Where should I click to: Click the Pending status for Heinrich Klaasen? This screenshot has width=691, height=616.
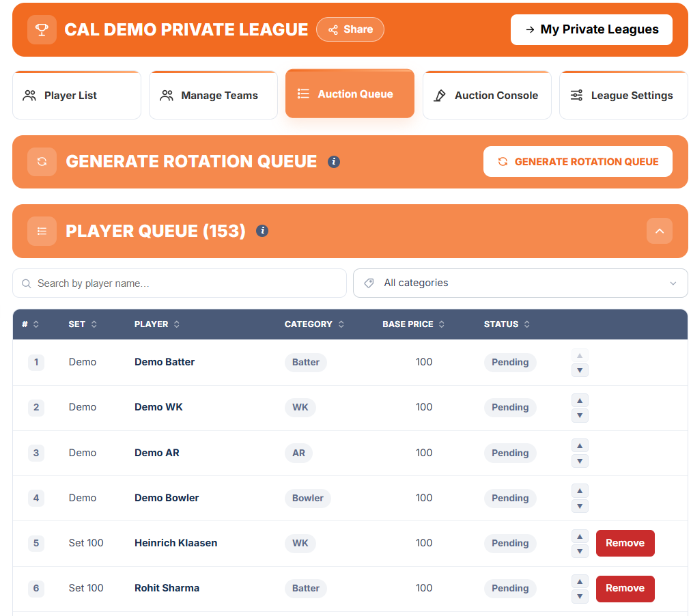pos(510,544)
